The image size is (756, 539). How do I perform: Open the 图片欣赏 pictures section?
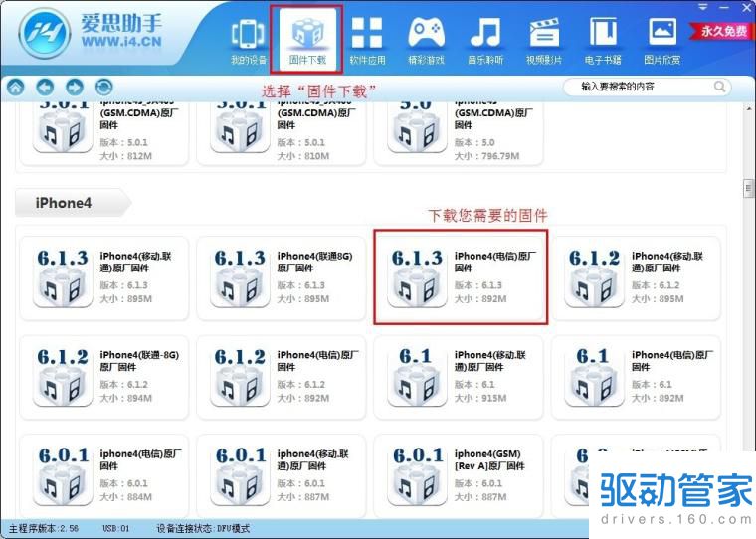pos(662,41)
